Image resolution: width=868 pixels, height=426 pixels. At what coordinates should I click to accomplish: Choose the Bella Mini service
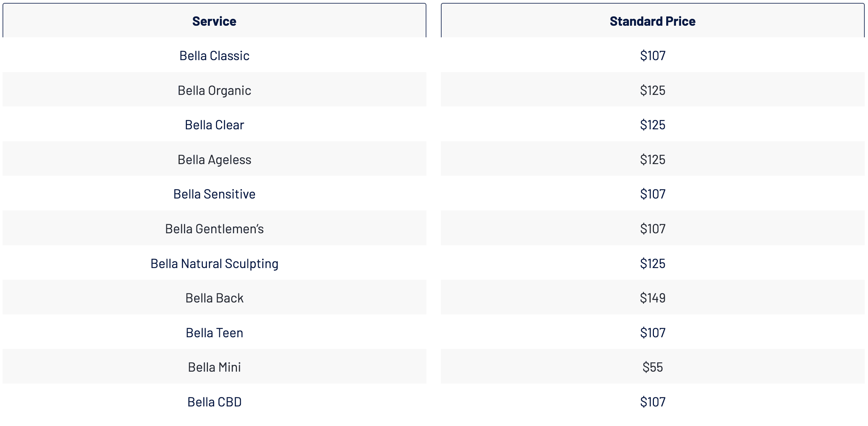point(214,367)
